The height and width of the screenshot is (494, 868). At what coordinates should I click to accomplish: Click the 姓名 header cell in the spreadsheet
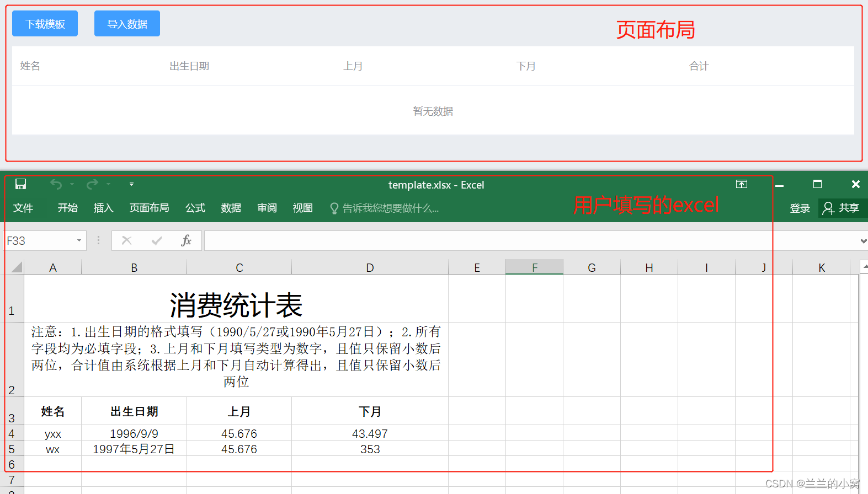(53, 411)
